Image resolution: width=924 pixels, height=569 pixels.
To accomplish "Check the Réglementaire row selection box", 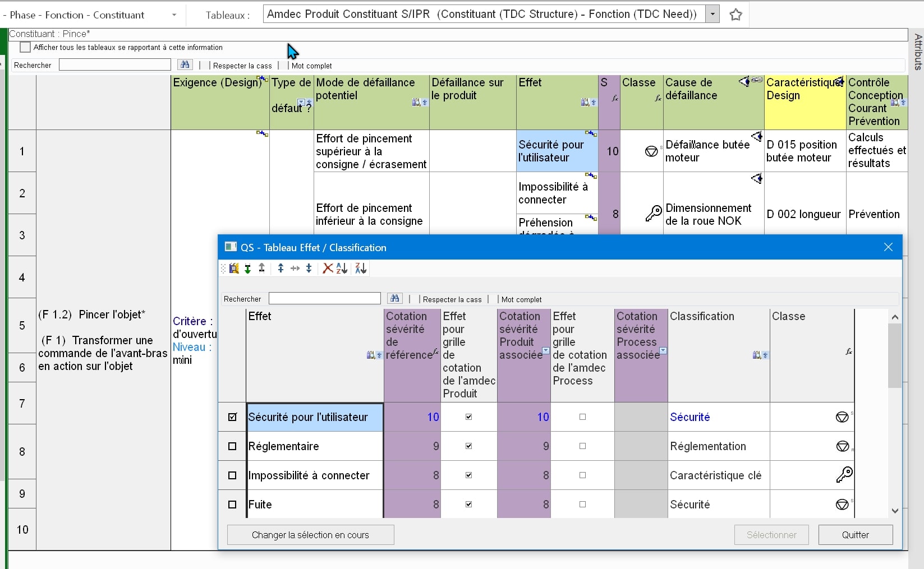I will (x=232, y=446).
